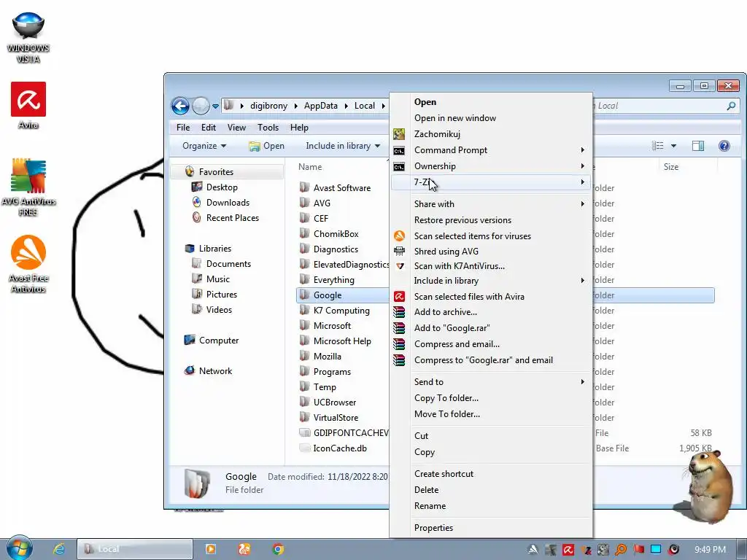Screen dimensions: 747x560
Task: Choose Compress and email
Action: click(x=491, y=344)
